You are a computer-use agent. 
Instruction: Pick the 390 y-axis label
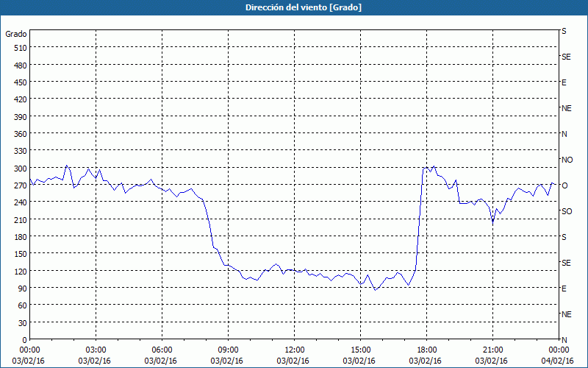click(21, 117)
